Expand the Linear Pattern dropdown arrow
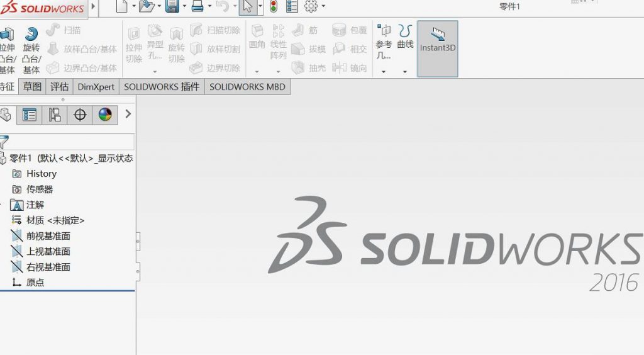The width and height of the screenshot is (644, 355). click(278, 72)
